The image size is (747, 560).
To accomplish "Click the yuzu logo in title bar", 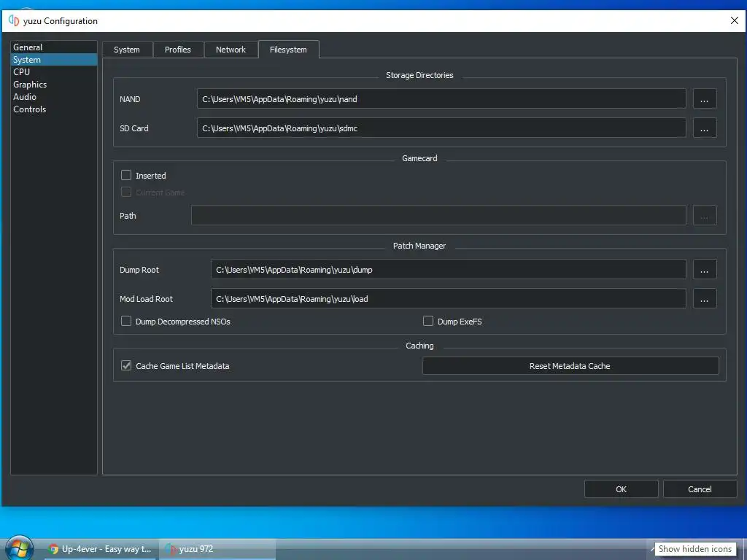I will pos(14,20).
